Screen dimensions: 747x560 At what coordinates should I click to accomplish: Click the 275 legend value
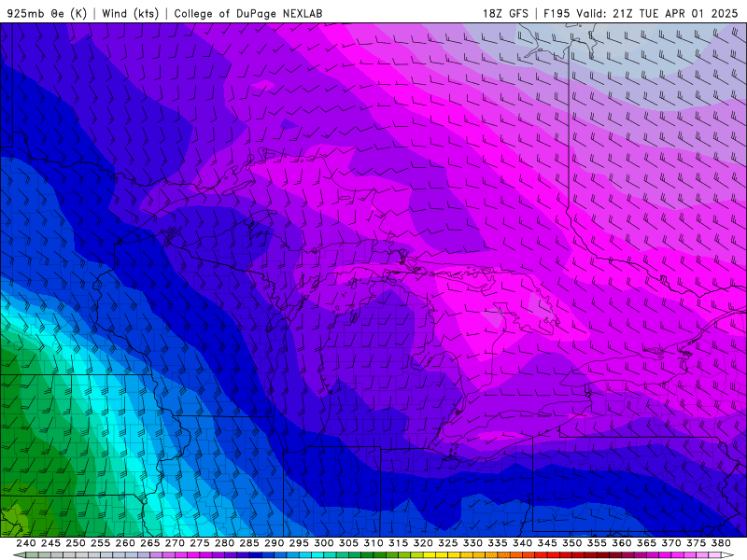pos(200,543)
